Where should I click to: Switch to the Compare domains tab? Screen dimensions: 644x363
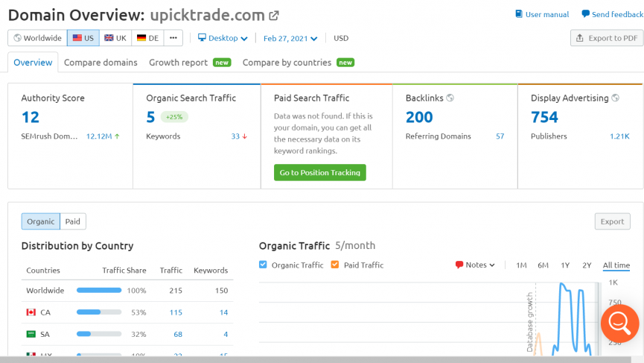(x=101, y=63)
